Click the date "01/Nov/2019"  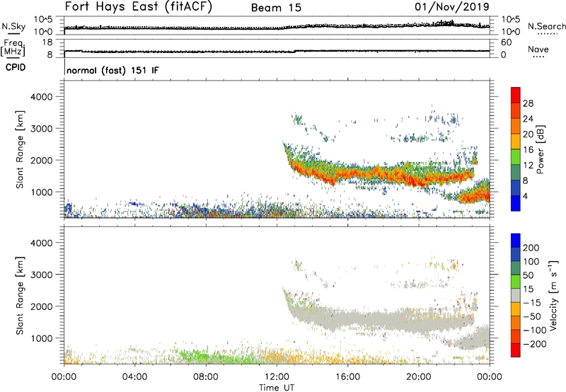[x=452, y=7]
